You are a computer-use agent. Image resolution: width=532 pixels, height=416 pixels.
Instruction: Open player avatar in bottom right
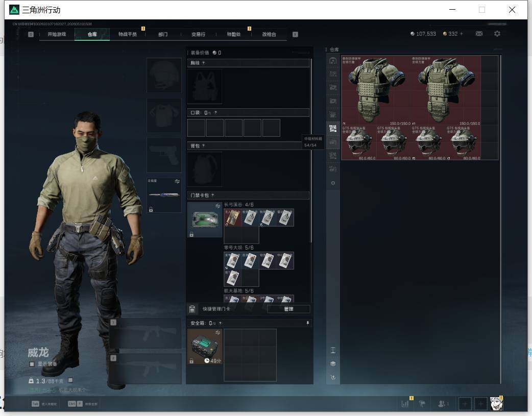coord(496,404)
